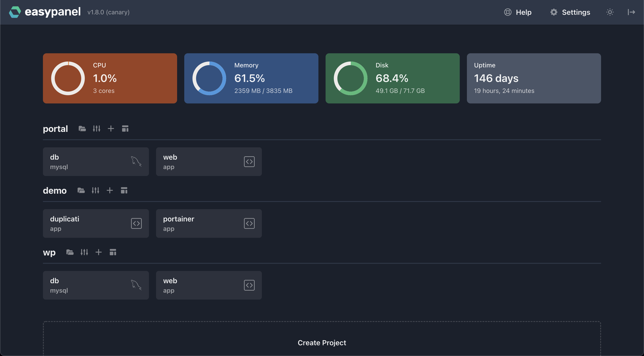Add a service to demo project

click(110, 191)
